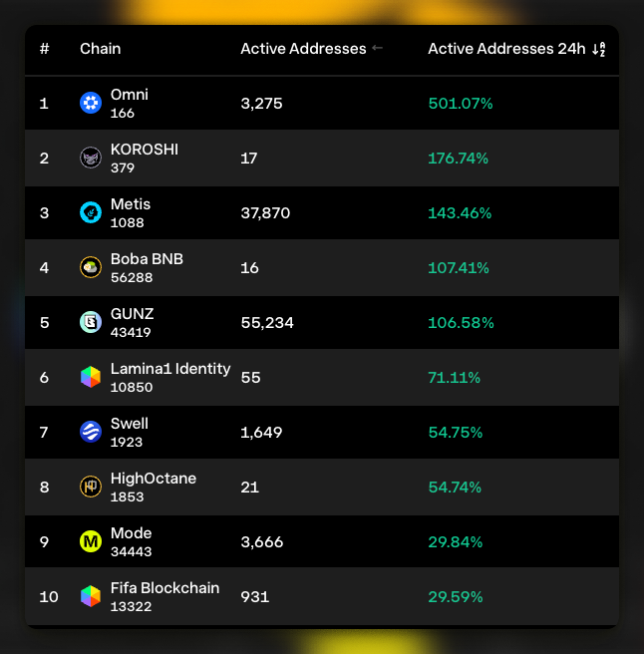The width and height of the screenshot is (644, 654).
Task: Toggle A-Z sort icon on Active Addresses 24h
Action: tap(599, 49)
